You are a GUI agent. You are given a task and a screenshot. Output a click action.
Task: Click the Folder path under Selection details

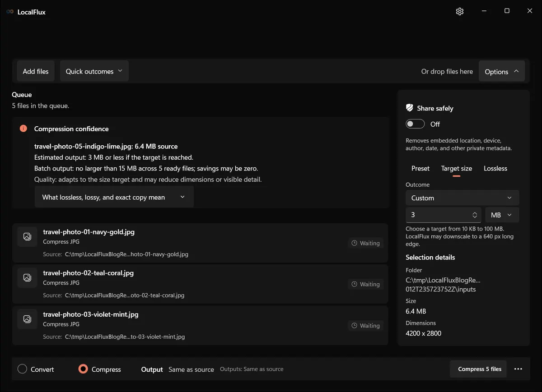pos(443,285)
